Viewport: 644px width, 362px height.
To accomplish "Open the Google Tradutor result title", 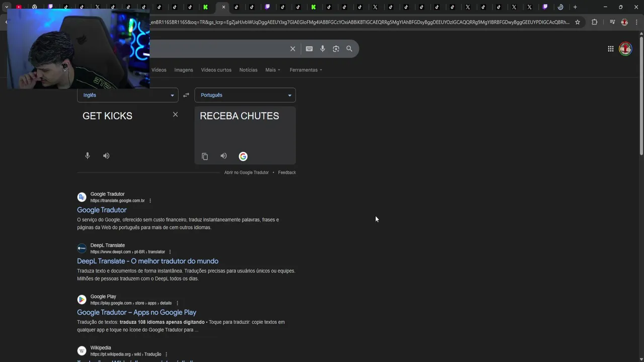I will [102, 210].
